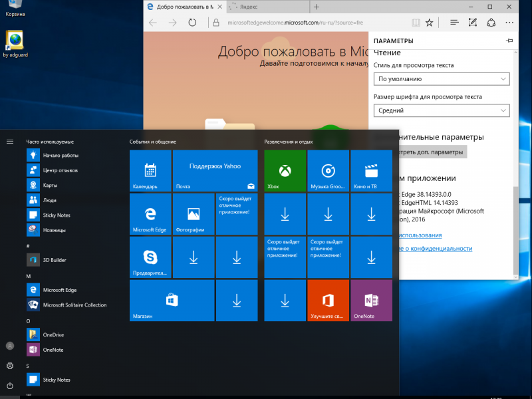This screenshot has height=399, width=532.
Task: Open the reading font size dropdown
Action: [442, 110]
